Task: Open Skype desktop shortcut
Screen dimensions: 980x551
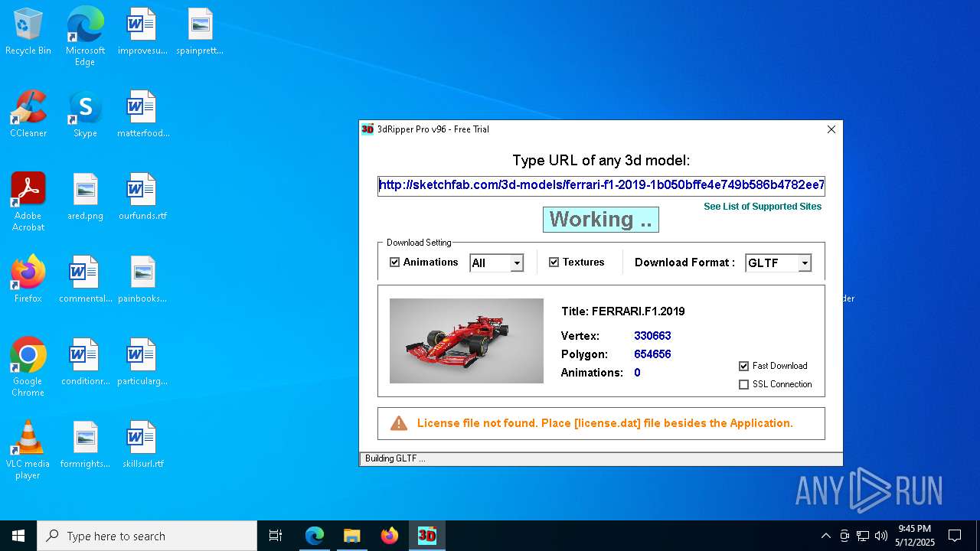Action: pyautogui.click(x=85, y=114)
